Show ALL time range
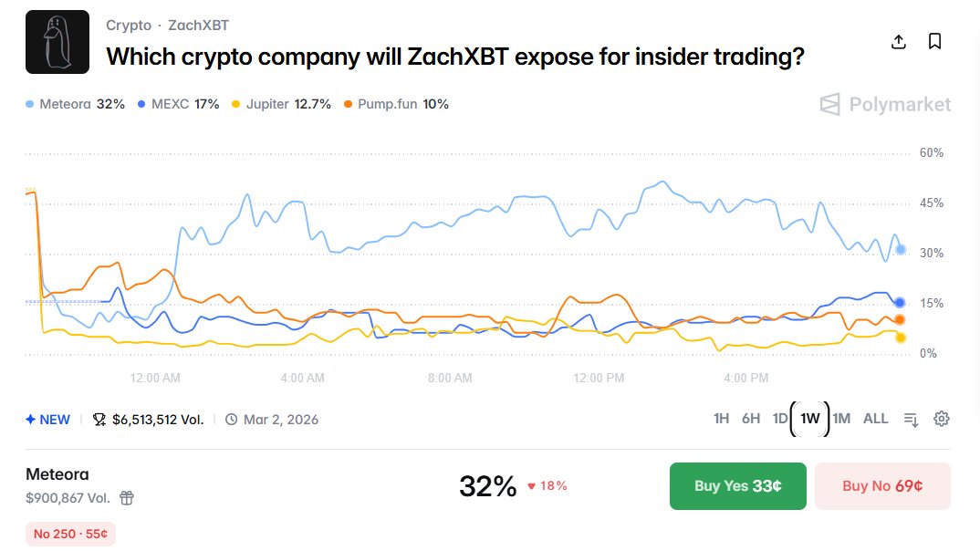This screenshot has width=980, height=551. point(875,419)
